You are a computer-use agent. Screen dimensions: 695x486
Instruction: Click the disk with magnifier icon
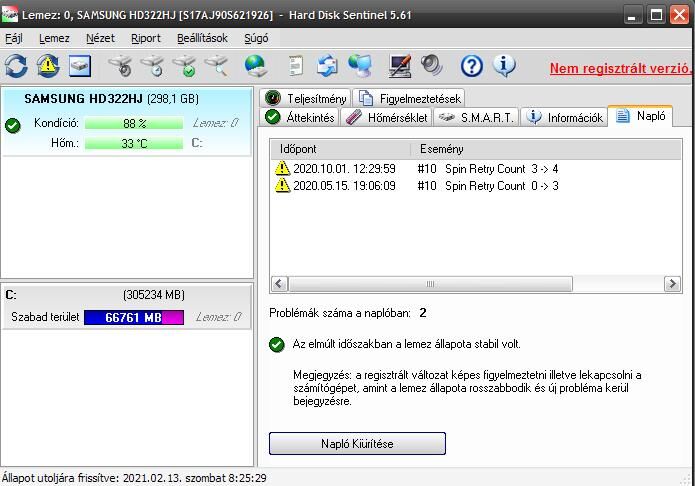(x=216, y=66)
